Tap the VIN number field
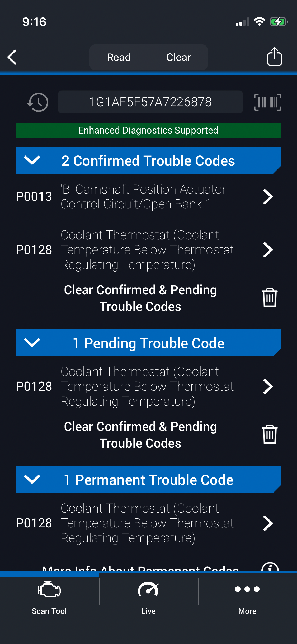The height and width of the screenshot is (644, 297). [150, 102]
